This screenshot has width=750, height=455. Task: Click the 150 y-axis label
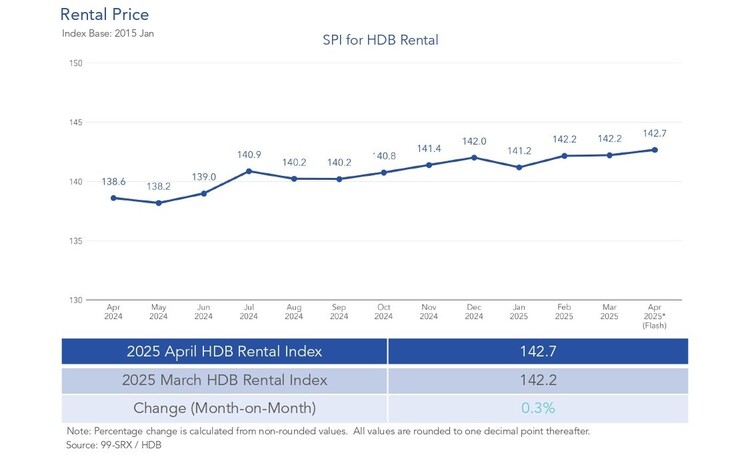coord(76,63)
